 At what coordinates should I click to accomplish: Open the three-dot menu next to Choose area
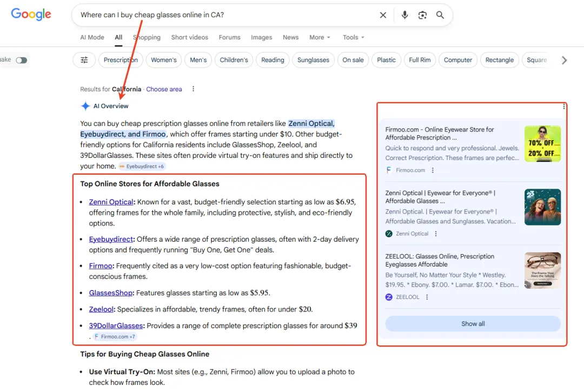click(193, 89)
